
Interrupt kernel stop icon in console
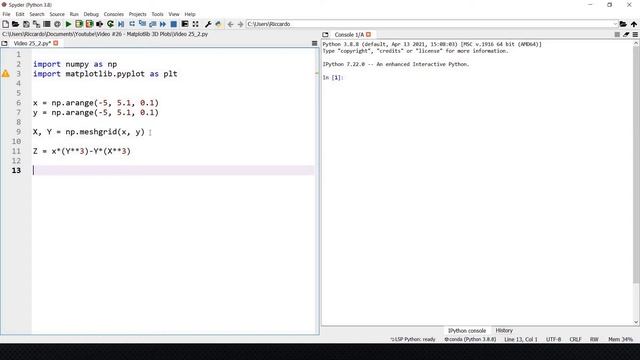click(617, 35)
